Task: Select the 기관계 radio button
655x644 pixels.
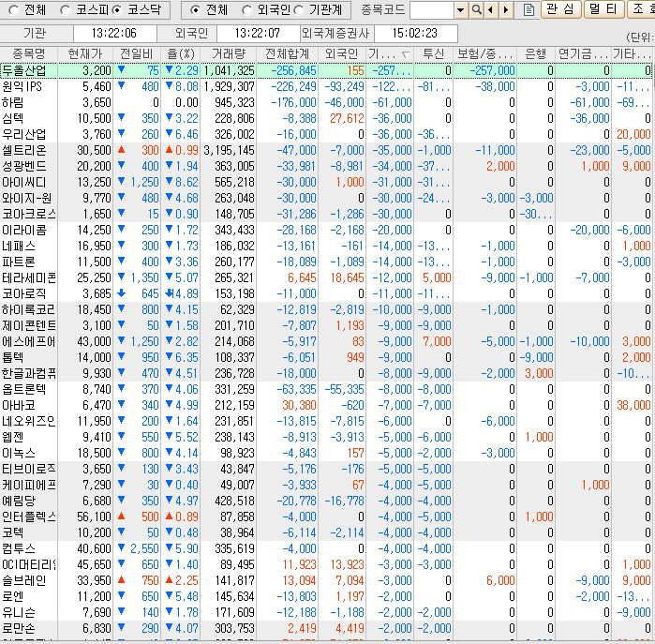Action: click(299, 10)
